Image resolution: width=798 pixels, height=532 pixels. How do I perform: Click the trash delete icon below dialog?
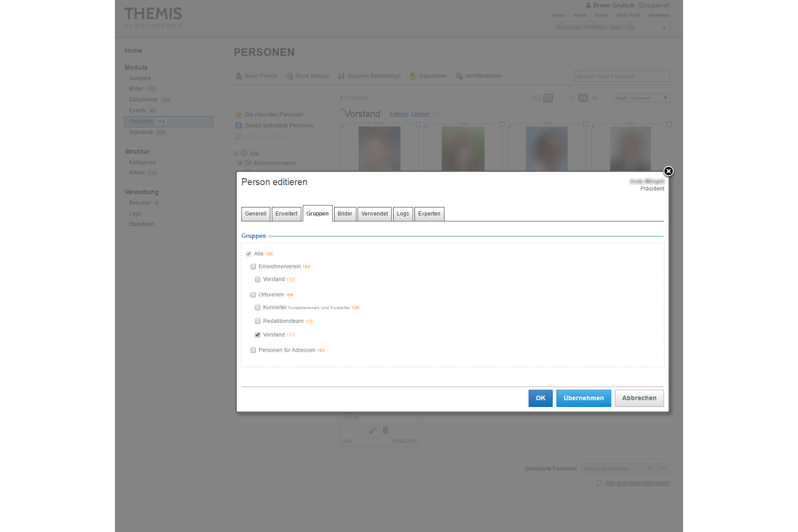pyautogui.click(x=386, y=430)
